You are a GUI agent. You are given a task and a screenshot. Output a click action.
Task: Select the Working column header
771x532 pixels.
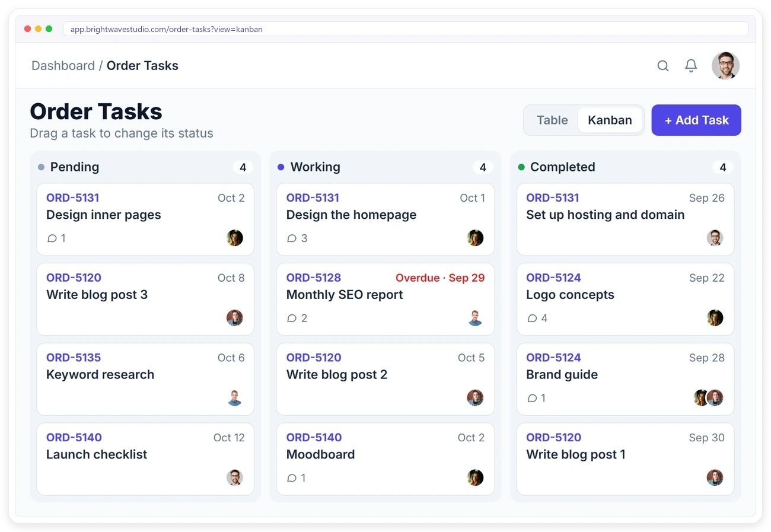point(385,167)
